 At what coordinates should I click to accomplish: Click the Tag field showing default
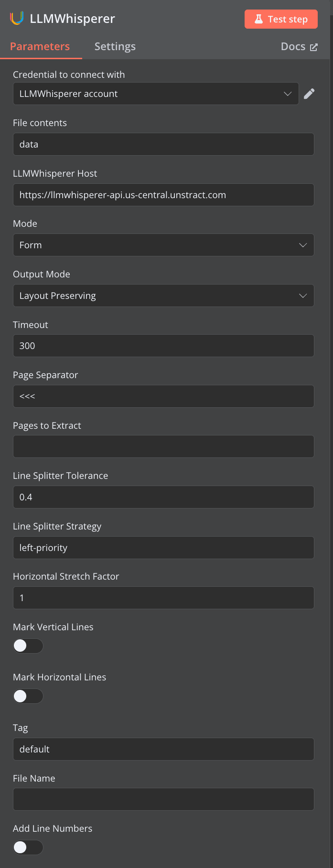163,749
